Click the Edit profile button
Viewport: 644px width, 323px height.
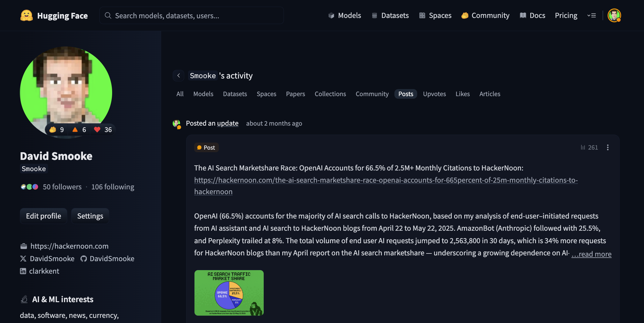[44, 216]
